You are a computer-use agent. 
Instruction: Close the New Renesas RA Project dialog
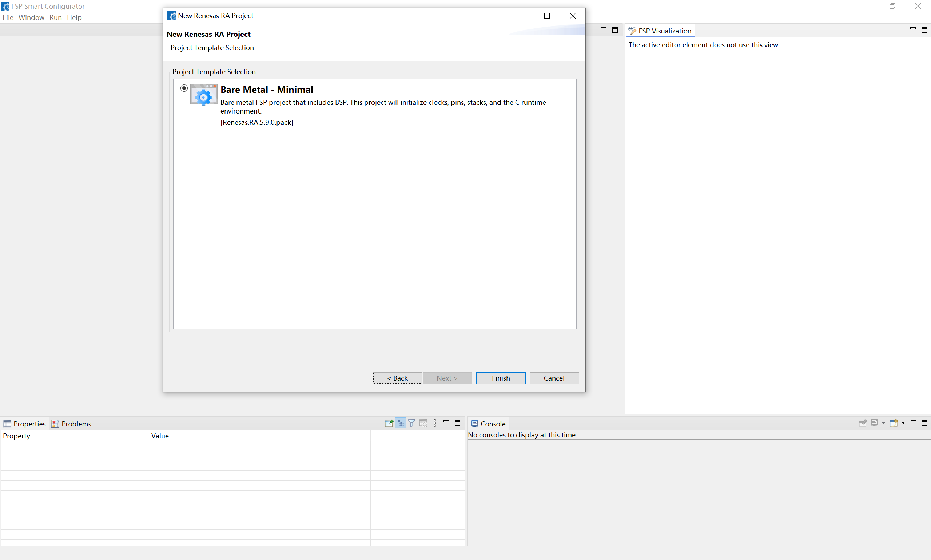(x=573, y=16)
